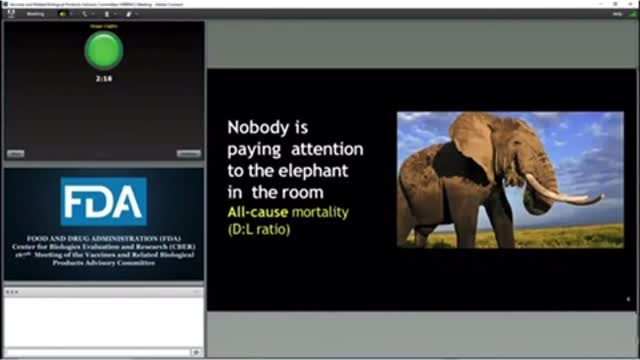Click the Adobe Connect logo icon
This screenshot has width=640, height=360.
(x=11, y=14)
